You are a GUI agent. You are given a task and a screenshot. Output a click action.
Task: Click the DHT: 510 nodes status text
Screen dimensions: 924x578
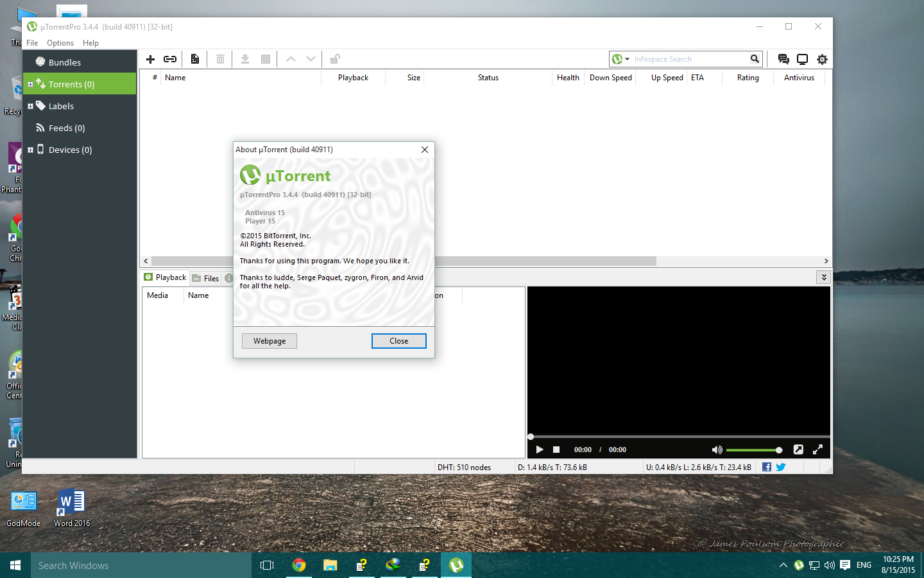coord(464,468)
